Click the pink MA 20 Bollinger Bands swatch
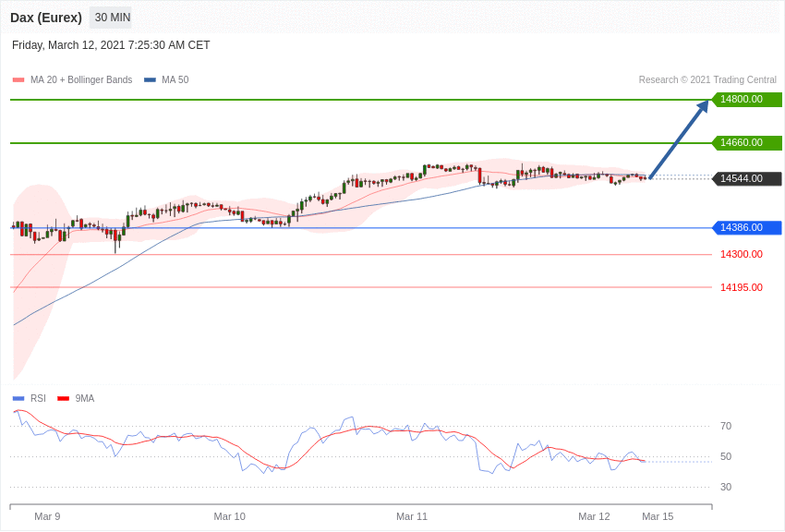This screenshot has height=532, width=785. [18, 80]
